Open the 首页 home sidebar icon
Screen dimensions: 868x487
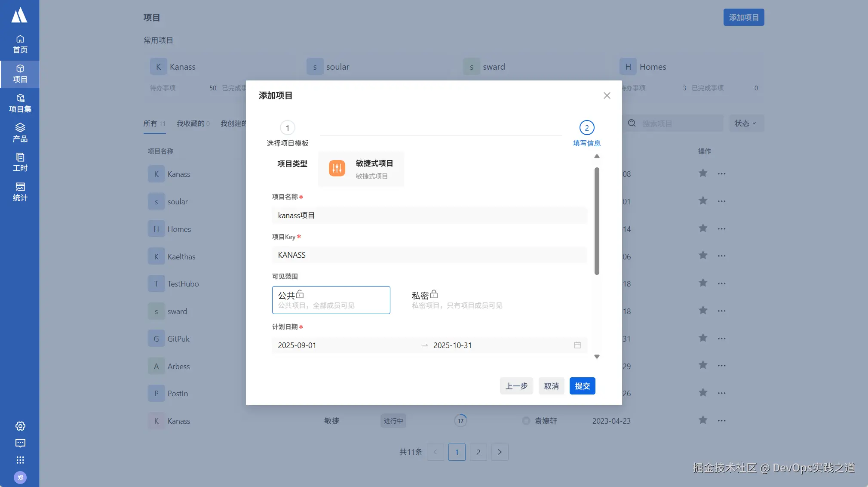point(20,44)
